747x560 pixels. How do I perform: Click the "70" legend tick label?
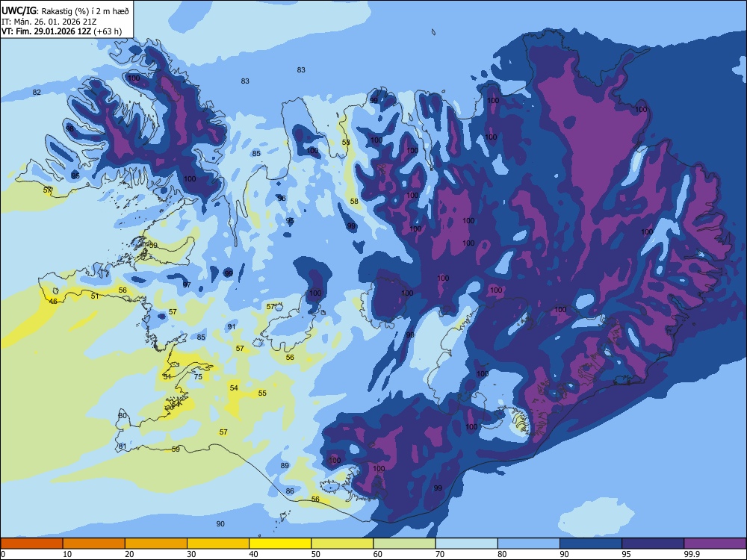(x=440, y=554)
